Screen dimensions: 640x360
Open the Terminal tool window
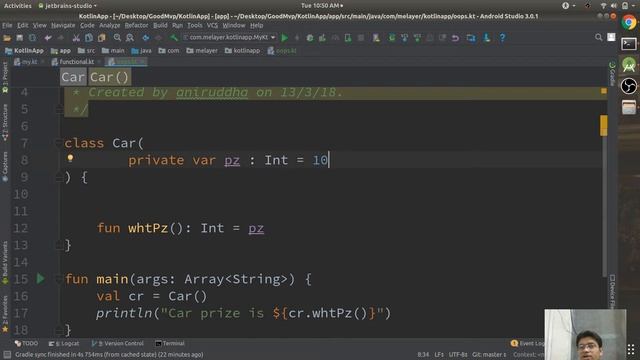coord(170,343)
